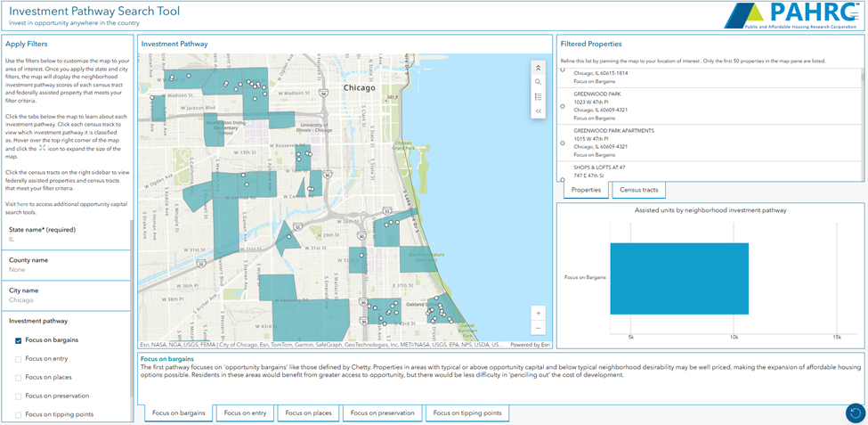Uncheck the Focus on bargains checkbox
Image resolution: width=868 pixels, height=425 pixels.
19,340
